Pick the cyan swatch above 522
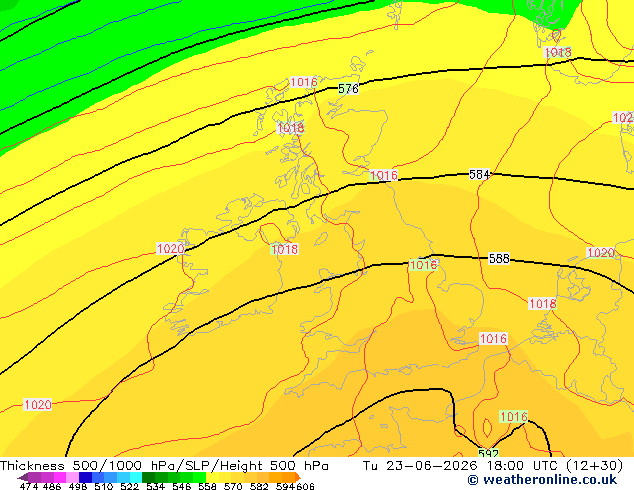 pyautogui.click(x=136, y=477)
